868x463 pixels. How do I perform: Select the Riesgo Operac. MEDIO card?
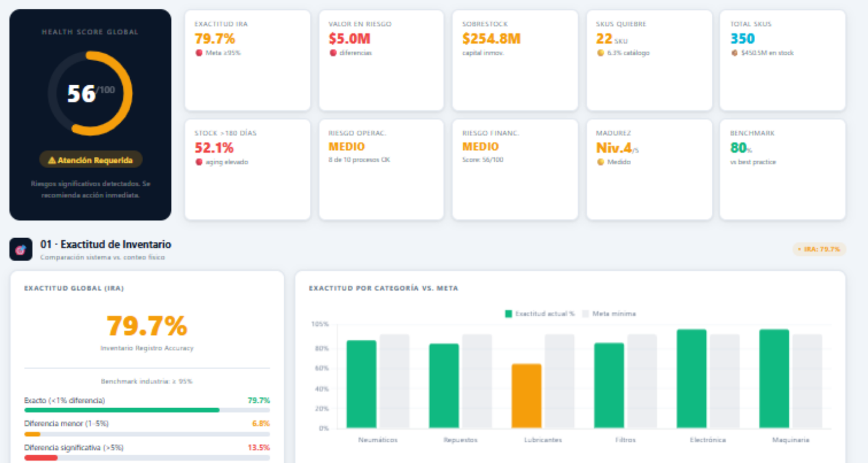(381, 169)
